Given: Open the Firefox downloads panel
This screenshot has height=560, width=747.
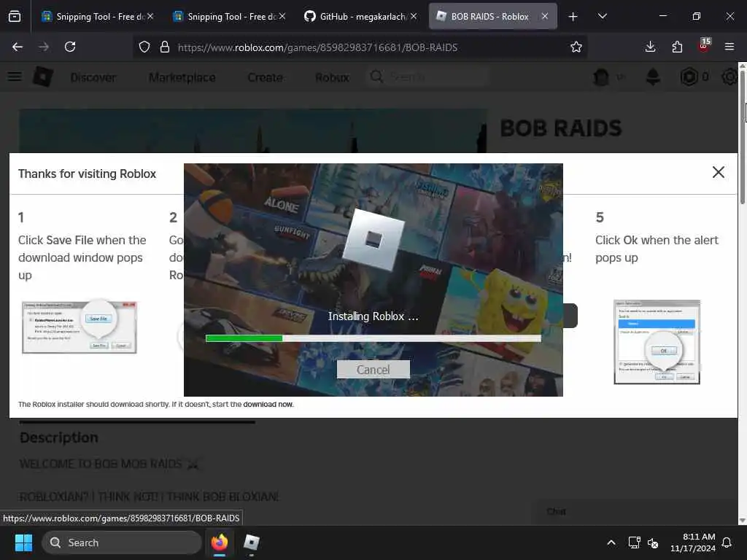Looking at the screenshot, I should point(650,47).
